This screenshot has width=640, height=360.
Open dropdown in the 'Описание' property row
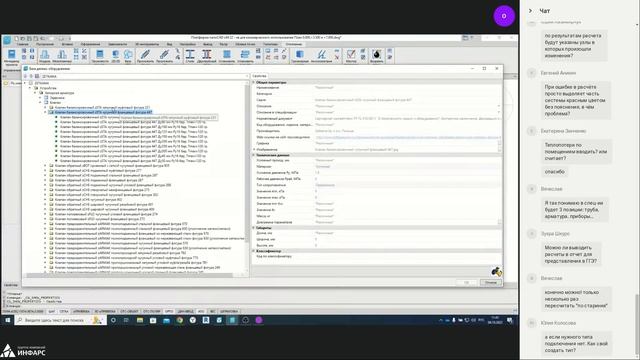(499, 106)
